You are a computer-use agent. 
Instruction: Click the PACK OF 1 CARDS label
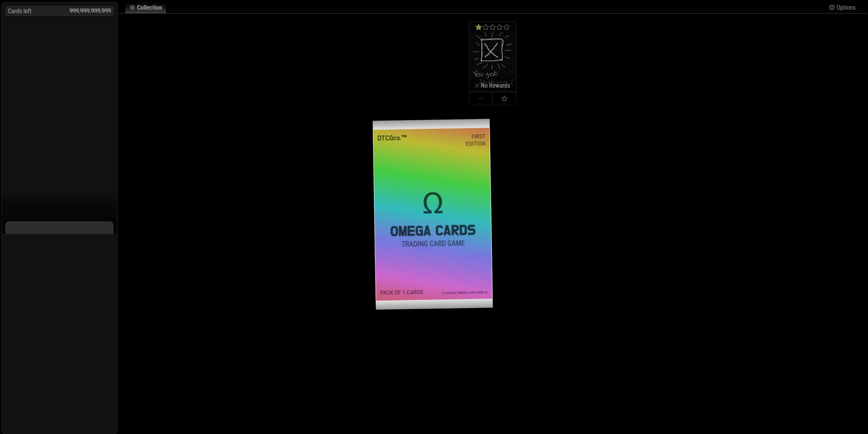coord(401,292)
